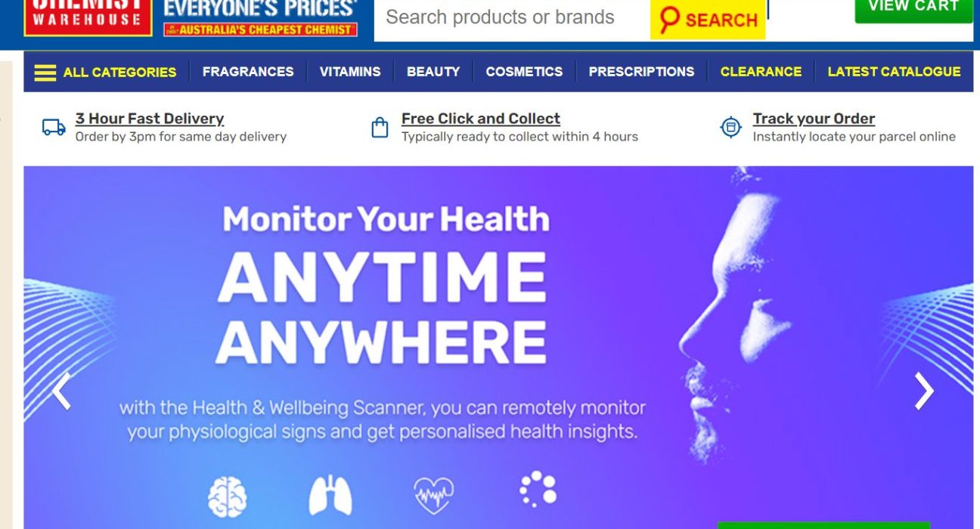
Task: Open the Latest Catalogue page
Action: [894, 72]
